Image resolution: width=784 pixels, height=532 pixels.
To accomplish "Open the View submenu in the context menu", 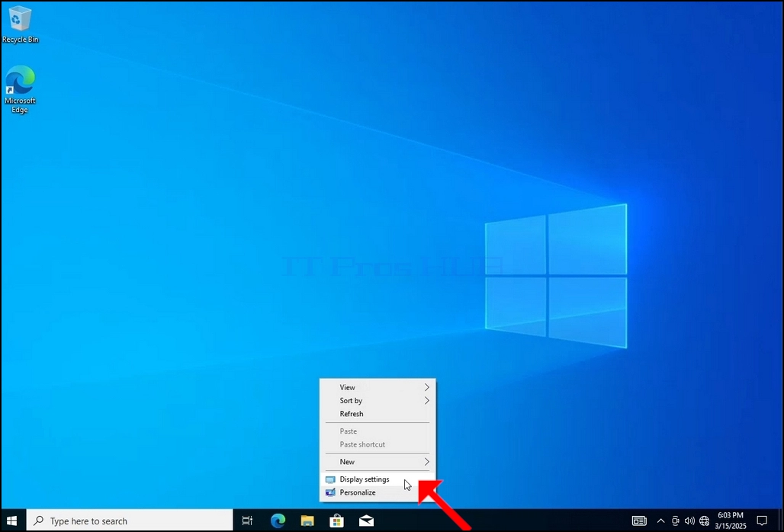I will (x=378, y=387).
